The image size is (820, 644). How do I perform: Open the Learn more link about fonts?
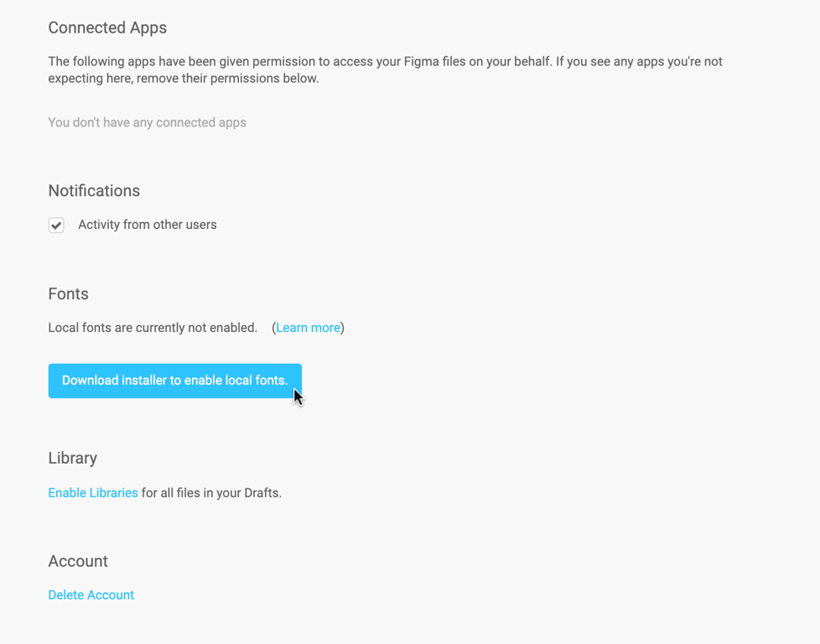308,328
